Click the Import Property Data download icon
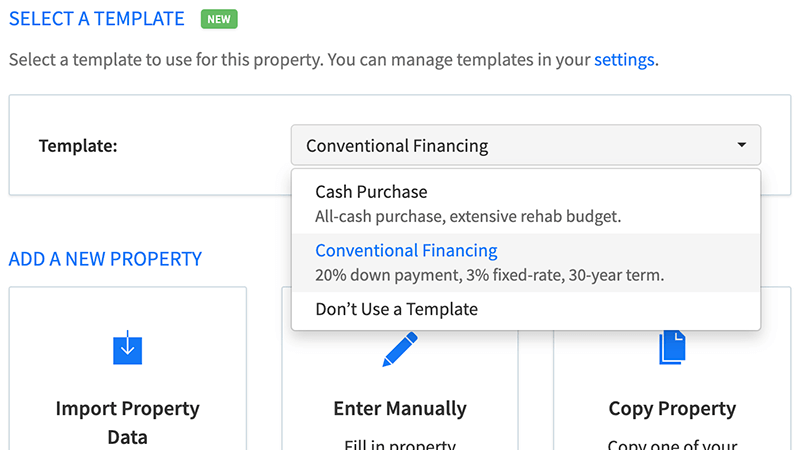This screenshot has width=800, height=450. [128, 347]
